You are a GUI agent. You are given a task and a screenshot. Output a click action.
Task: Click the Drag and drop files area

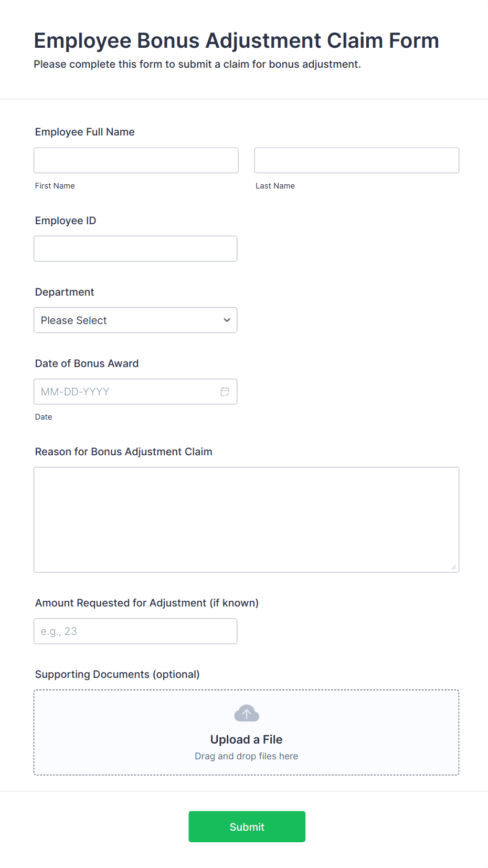coord(246,757)
